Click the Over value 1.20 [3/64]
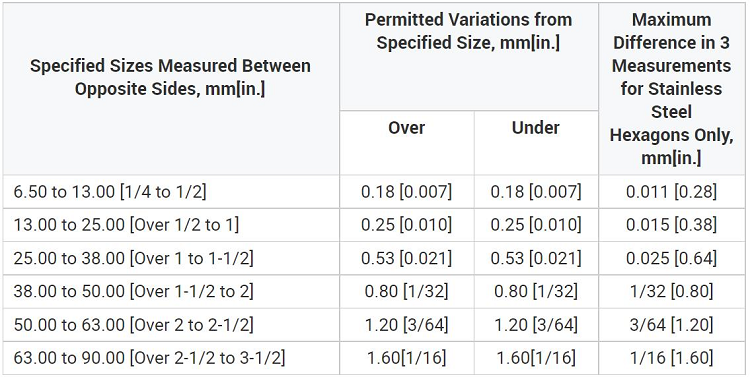 [406, 325]
